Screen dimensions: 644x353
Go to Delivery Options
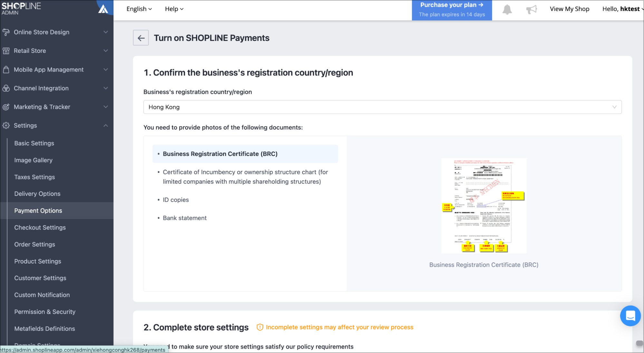click(x=37, y=194)
